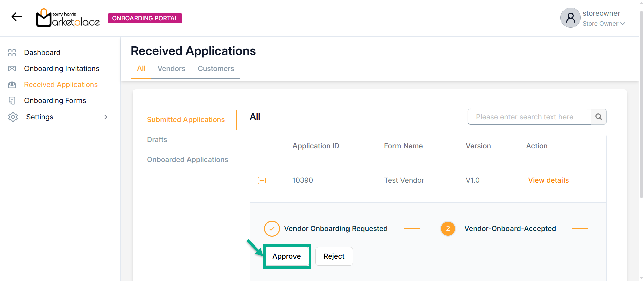Open View details for application 10390
Viewport: 644px width, 281px height.
coord(548,180)
